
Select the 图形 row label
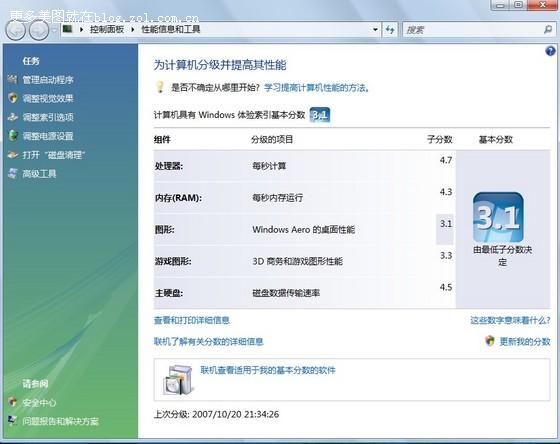coord(164,229)
